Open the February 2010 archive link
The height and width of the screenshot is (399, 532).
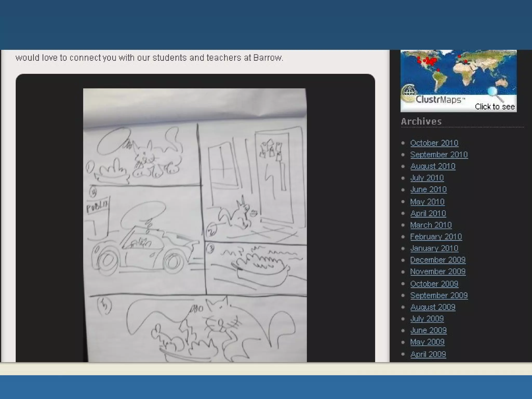pos(436,237)
